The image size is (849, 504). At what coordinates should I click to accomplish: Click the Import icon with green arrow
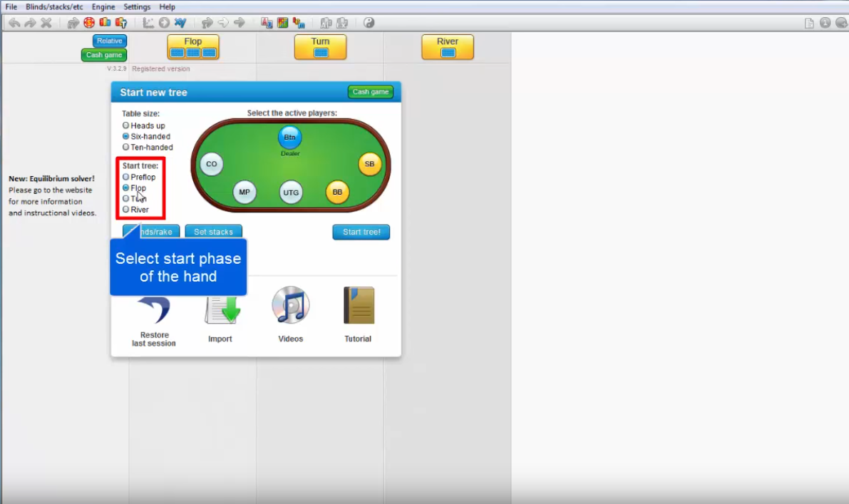pyautogui.click(x=221, y=308)
